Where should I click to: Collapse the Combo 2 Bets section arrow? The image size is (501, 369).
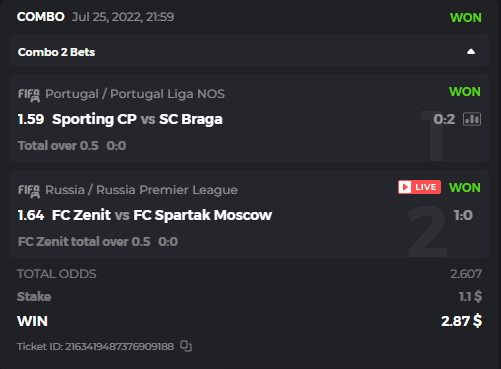pos(471,52)
